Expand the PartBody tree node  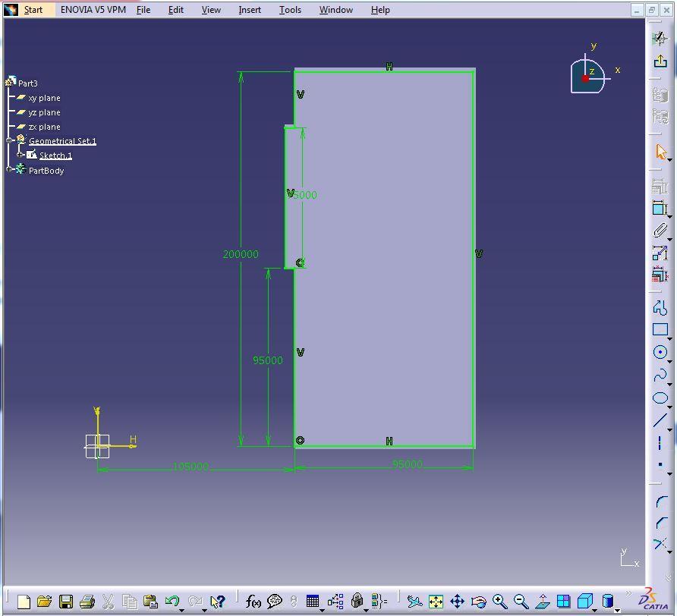tap(9, 169)
